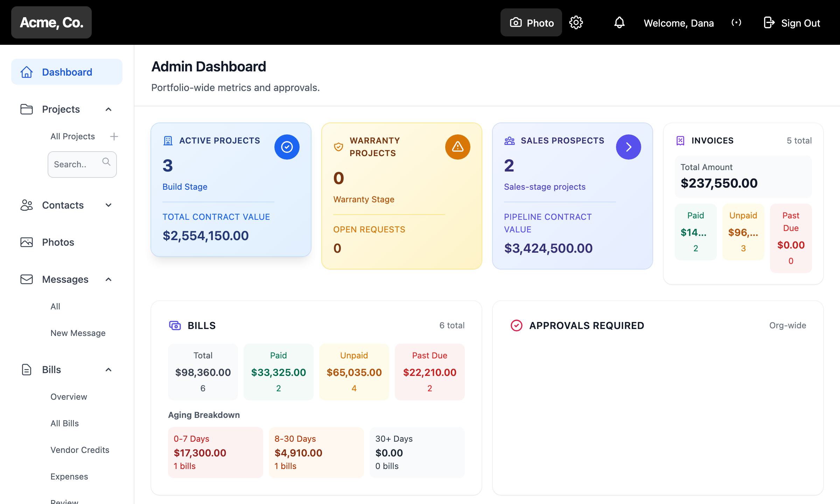Click the Unpaid bills tile $65,035.00
The width and height of the screenshot is (840, 504).
354,372
